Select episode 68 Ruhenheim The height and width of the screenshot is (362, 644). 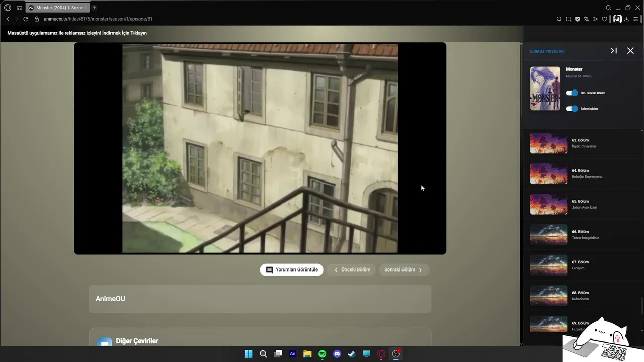pos(581,296)
